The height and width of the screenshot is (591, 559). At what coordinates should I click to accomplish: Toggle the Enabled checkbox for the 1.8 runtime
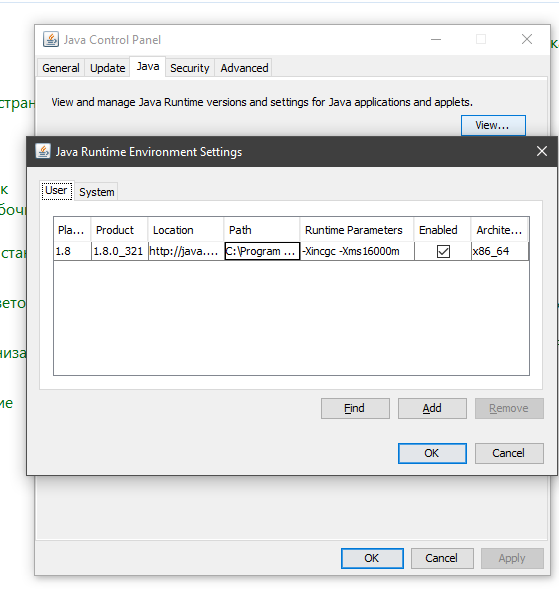(443, 251)
